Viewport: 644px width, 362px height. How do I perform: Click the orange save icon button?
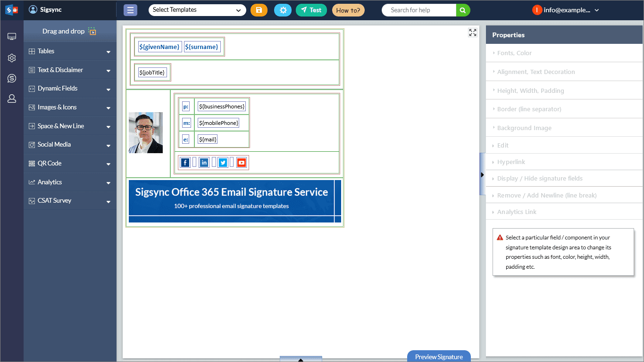click(259, 10)
